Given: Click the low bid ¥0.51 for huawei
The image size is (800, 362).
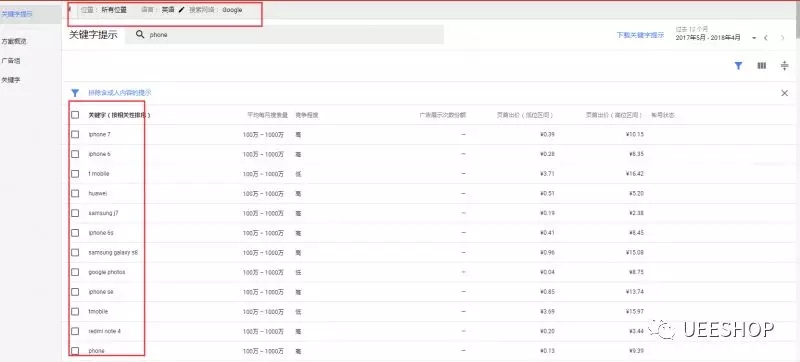Looking at the screenshot, I should coord(547,194).
